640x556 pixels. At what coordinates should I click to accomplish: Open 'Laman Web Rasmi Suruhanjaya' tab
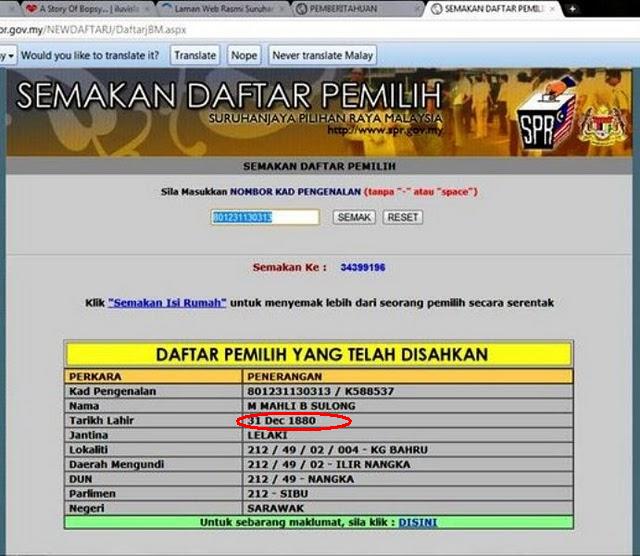[223, 9]
